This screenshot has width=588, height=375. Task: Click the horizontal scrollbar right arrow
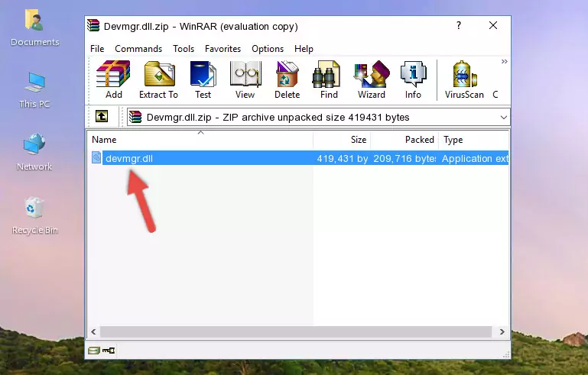(x=502, y=332)
